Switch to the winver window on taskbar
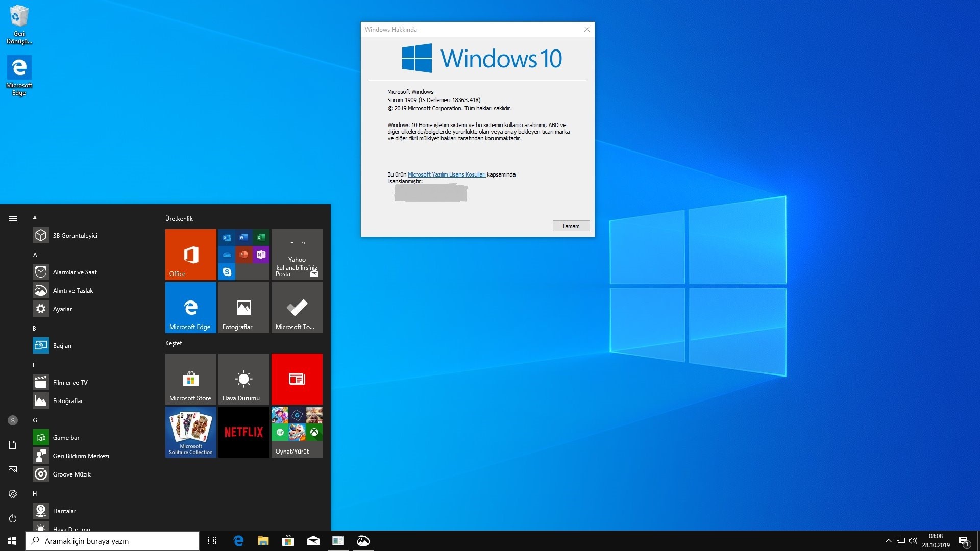 coord(338,541)
